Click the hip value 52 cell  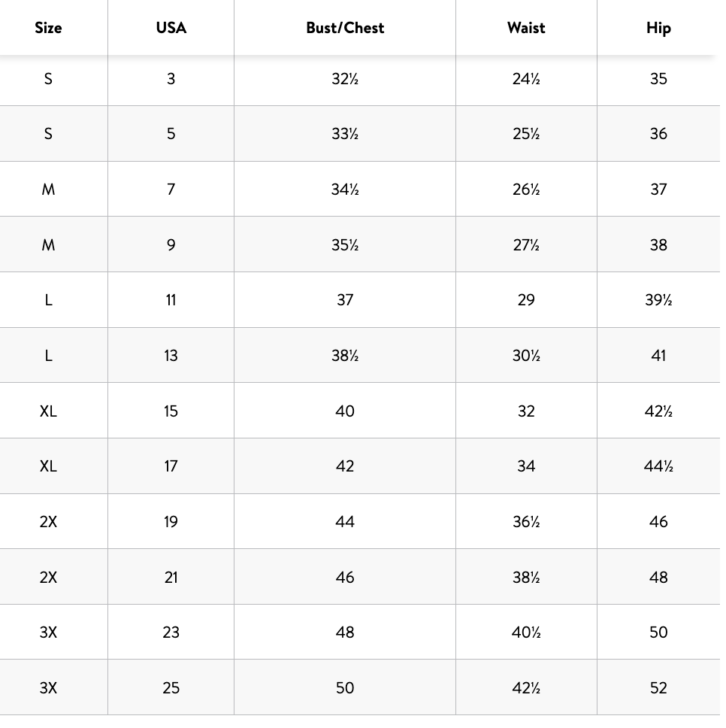pyautogui.click(x=658, y=688)
